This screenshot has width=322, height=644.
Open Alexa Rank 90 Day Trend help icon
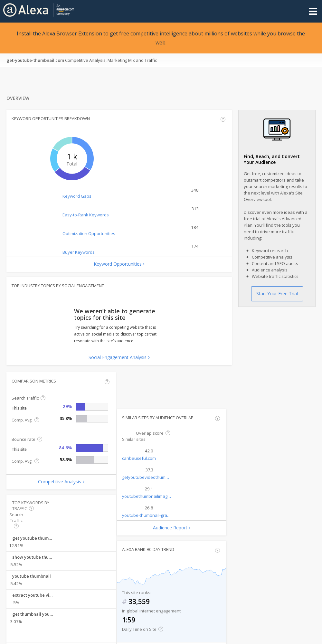coord(218,550)
